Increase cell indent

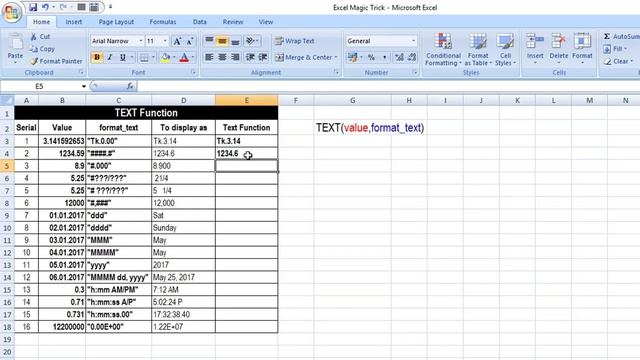click(x=263, y=58)
